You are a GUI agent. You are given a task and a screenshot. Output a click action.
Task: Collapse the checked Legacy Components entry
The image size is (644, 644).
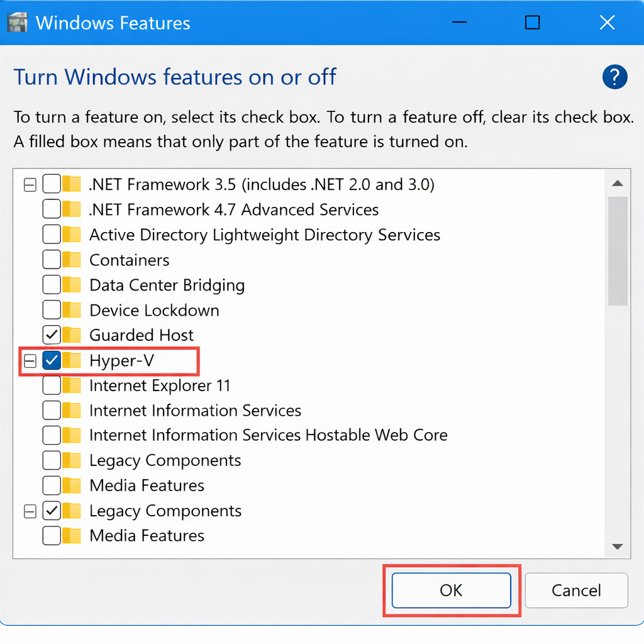(30, 511)
